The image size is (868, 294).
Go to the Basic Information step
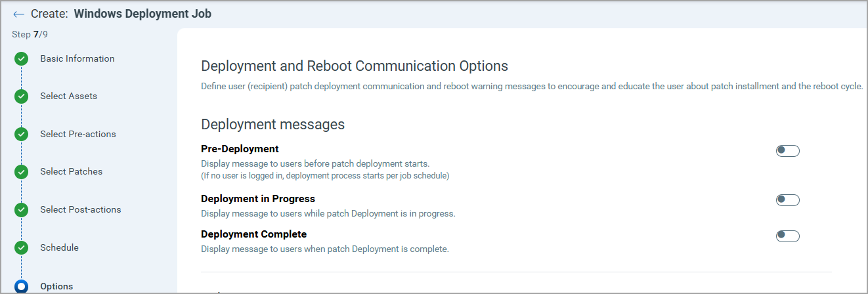[77, 58]
